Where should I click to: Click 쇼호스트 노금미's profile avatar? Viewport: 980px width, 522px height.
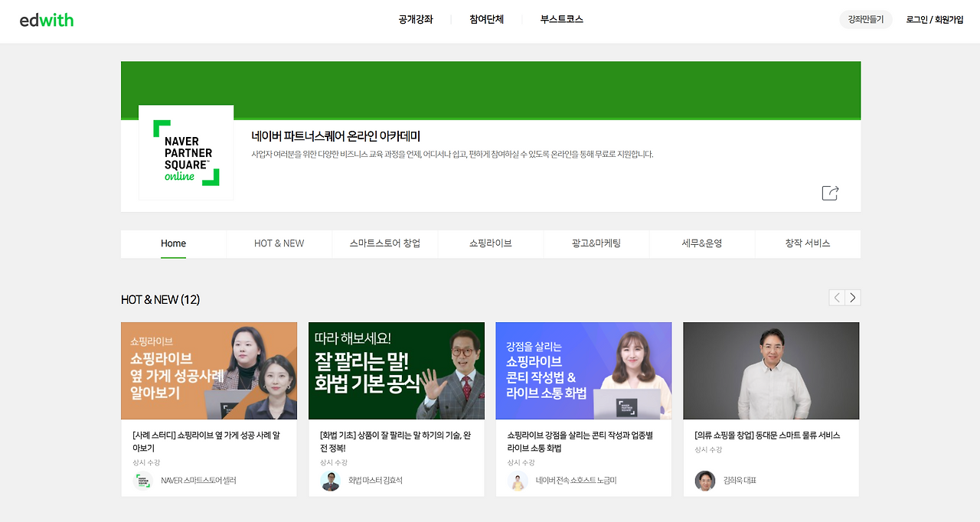[518, 481]
